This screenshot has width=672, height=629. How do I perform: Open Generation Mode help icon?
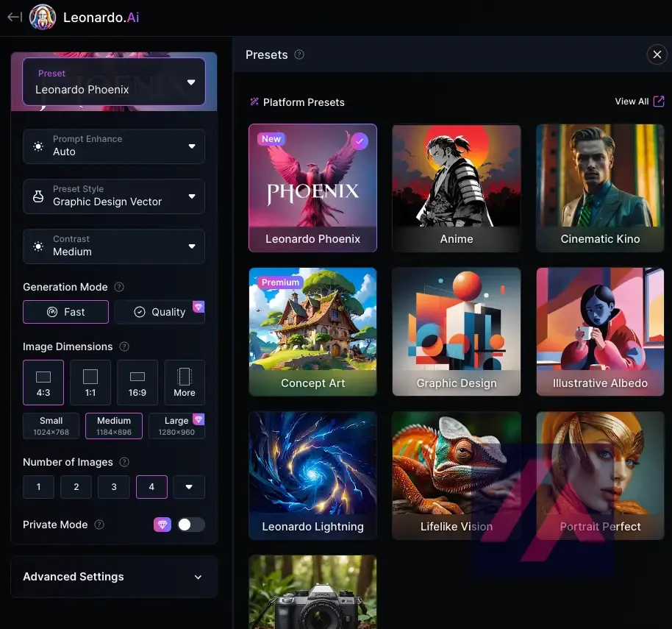pyautogui.click(x=119, y=287)
